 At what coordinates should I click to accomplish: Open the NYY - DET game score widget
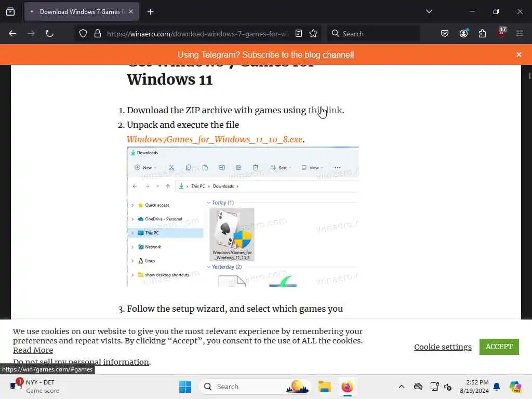(34, 387)
